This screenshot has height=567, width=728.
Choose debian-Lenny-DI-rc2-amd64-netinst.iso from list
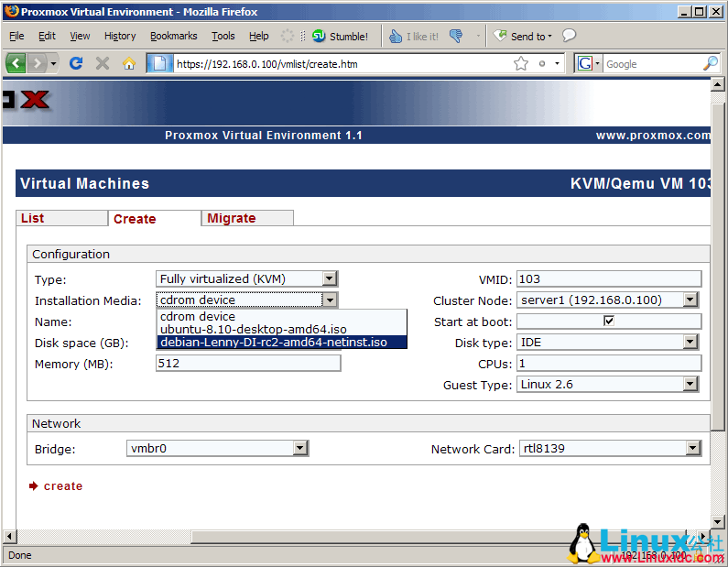point(273,342)
